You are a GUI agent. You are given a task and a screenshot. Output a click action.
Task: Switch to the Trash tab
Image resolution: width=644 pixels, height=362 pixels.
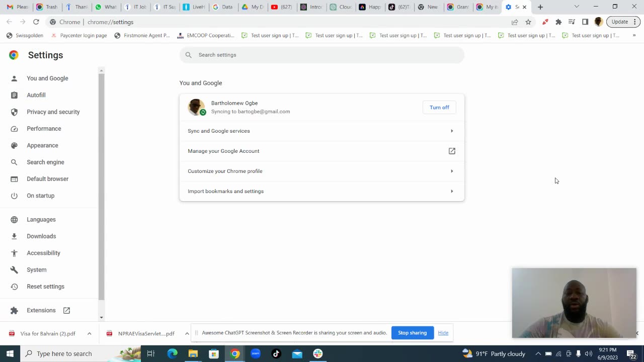tap(47, 7)
